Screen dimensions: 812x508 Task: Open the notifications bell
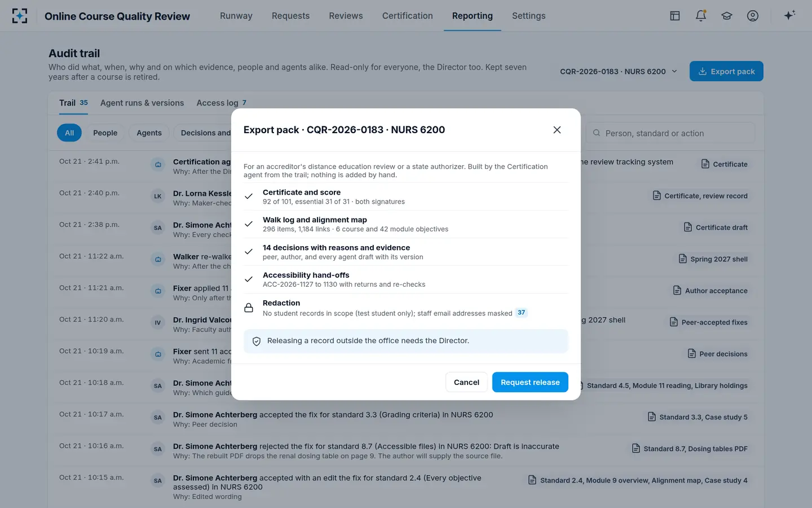(701, 16)
